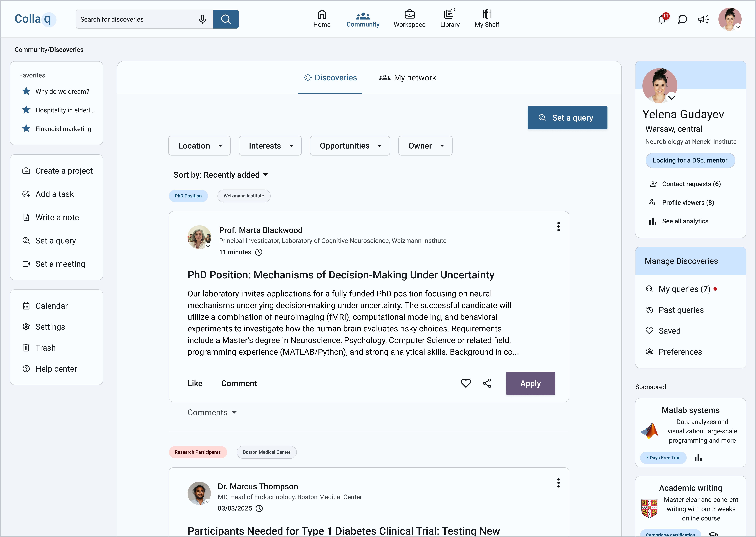Open Help center in sidebar

pyautogui.click(x=50, y=369)
